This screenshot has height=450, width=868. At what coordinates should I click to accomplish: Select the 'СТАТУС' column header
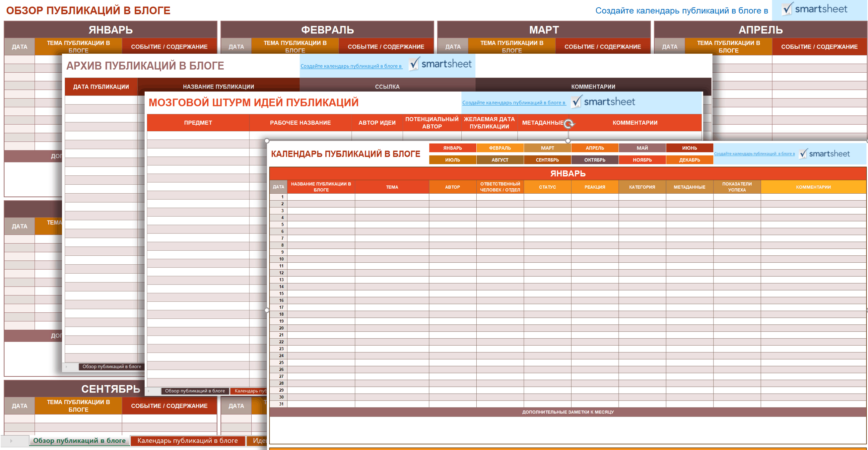tap(547, 187)
